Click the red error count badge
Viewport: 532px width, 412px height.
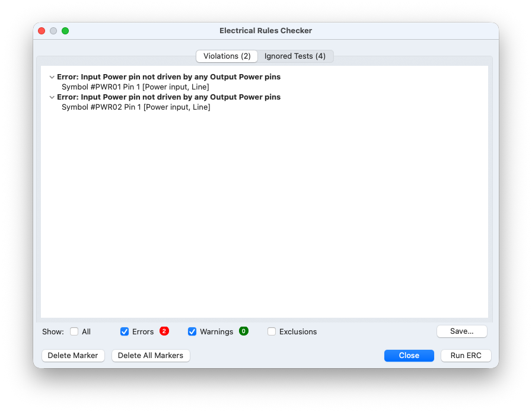pos(164,331)
